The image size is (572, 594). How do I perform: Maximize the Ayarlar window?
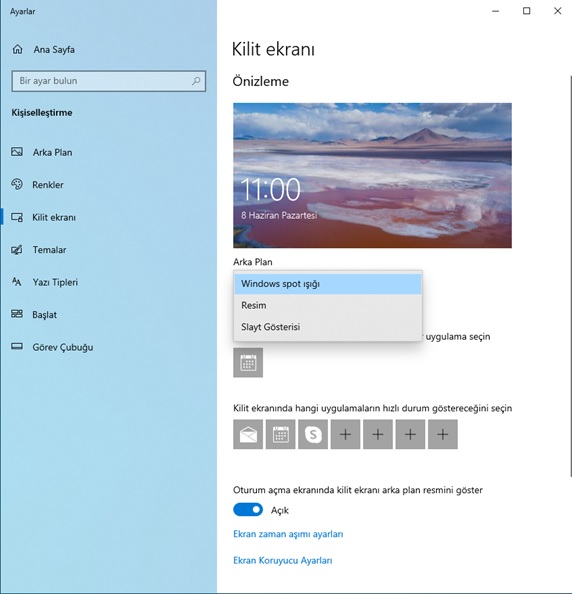click(527, 11)
